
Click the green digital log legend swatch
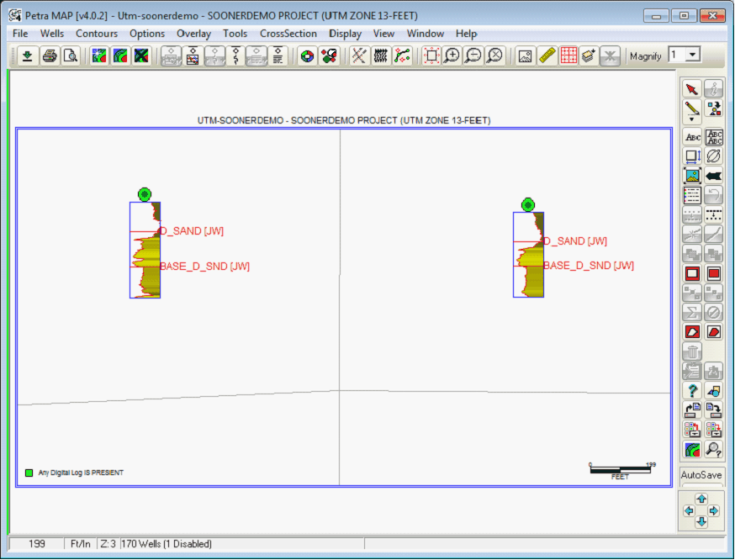click(x=29, y=473)
